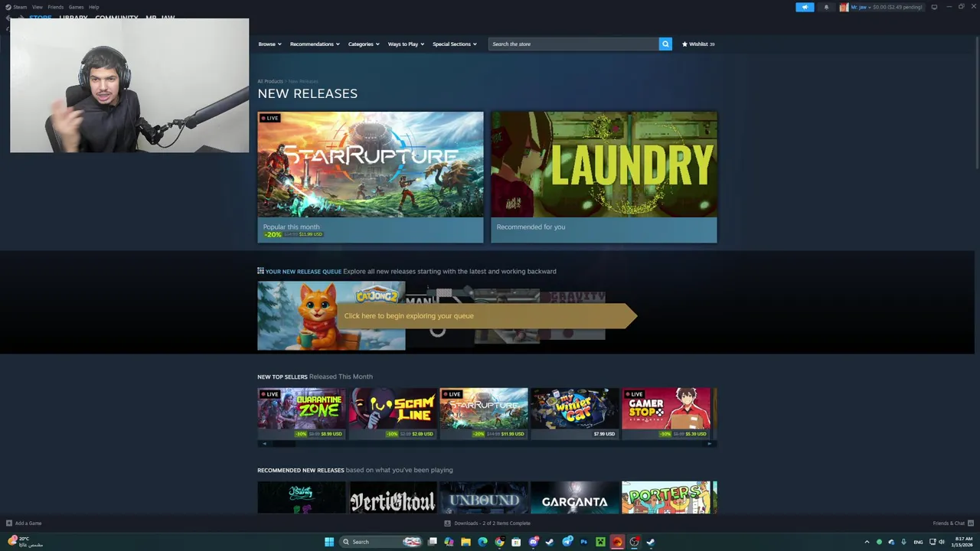Open the Friends menu

55,7
